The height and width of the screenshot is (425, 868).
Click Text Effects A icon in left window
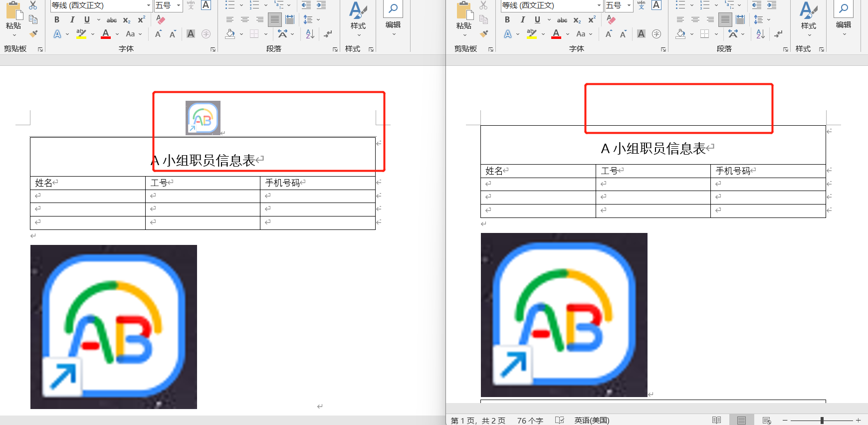pyautogui.click(x=57, y=34)
